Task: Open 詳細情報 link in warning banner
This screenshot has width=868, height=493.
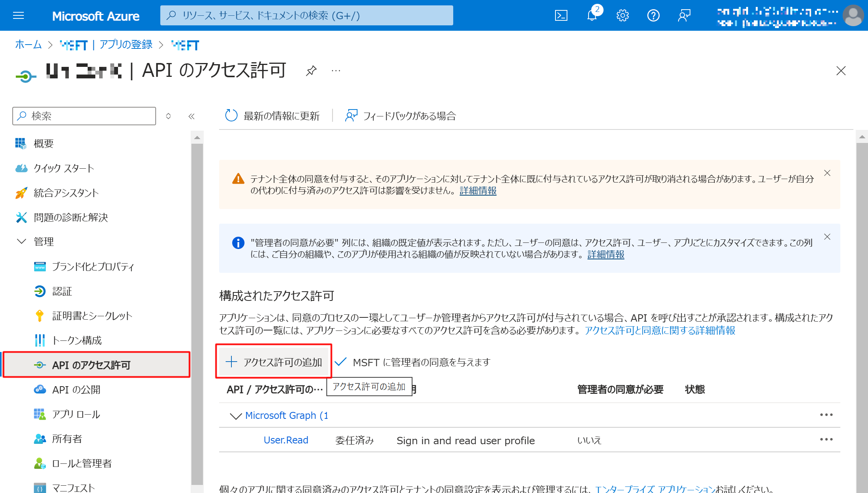Action: pyautogui.click(x=478, y=191)
